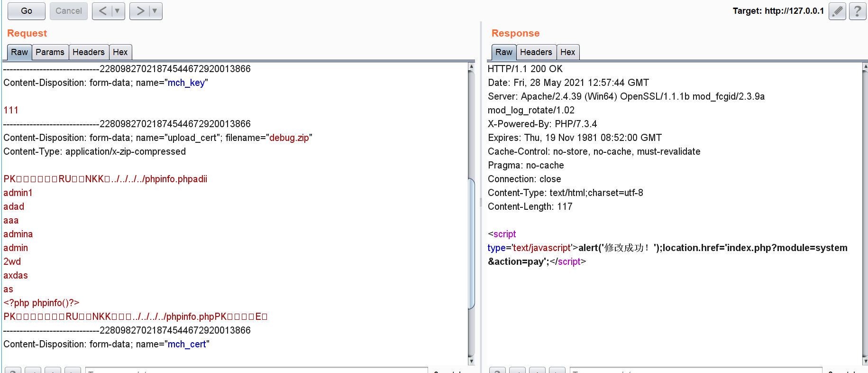868x373 pixels.
Task: Click the Content-Length: 117 header
Action: 530,206
